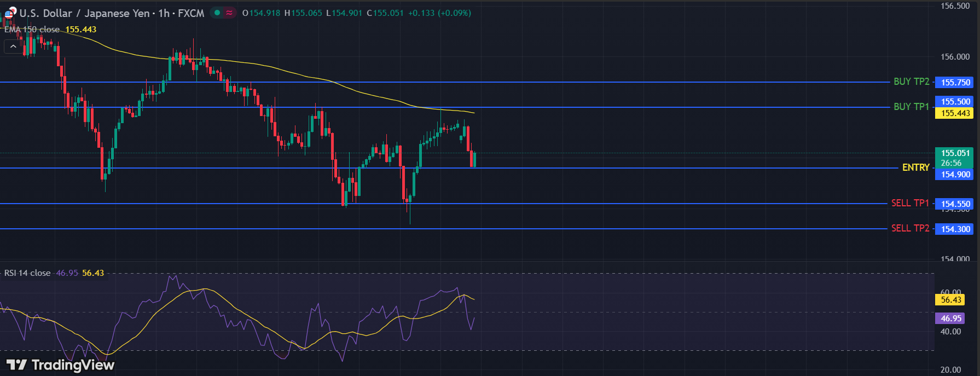Click the USD/JPY currency flag icon
Image resolution: width=980 pixels, height=376 pixels.
click(x=10, y=13)
